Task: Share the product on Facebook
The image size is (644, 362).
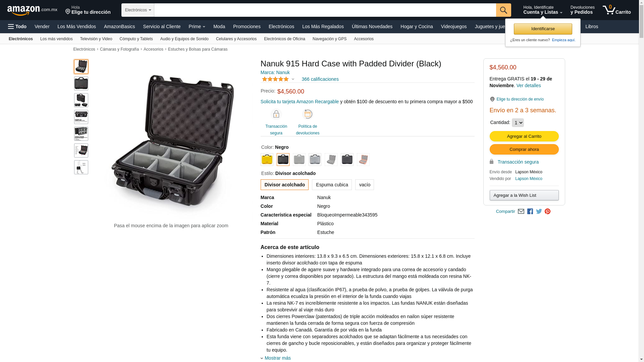Action: click(530, 212)
